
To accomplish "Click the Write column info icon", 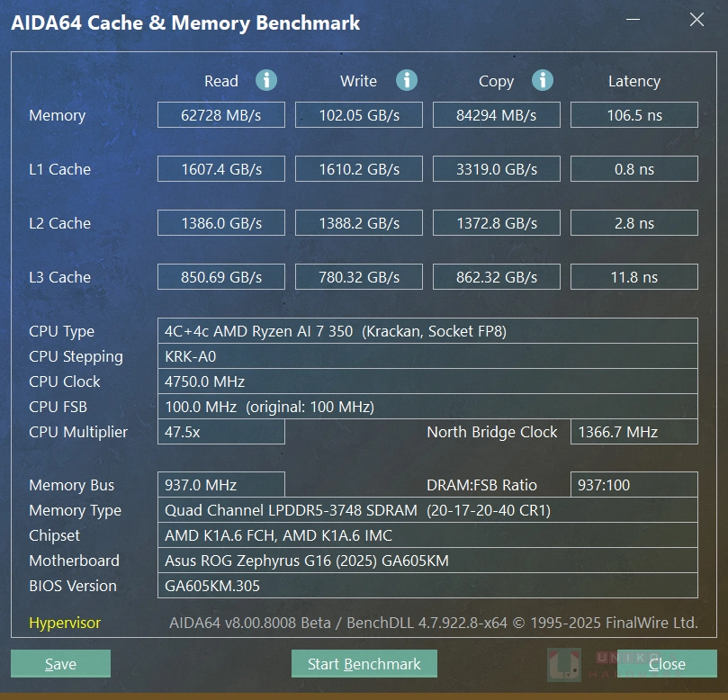I will pyautogui.click(x=407, y=80).
